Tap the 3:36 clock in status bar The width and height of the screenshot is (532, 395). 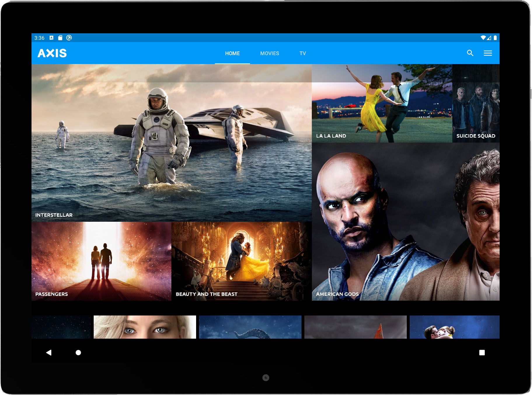[39, 38]
